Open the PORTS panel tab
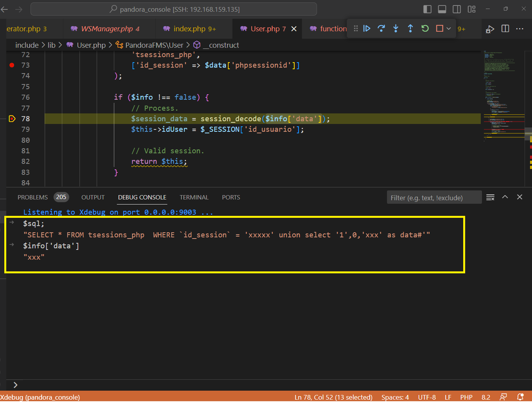 (231, 197)
